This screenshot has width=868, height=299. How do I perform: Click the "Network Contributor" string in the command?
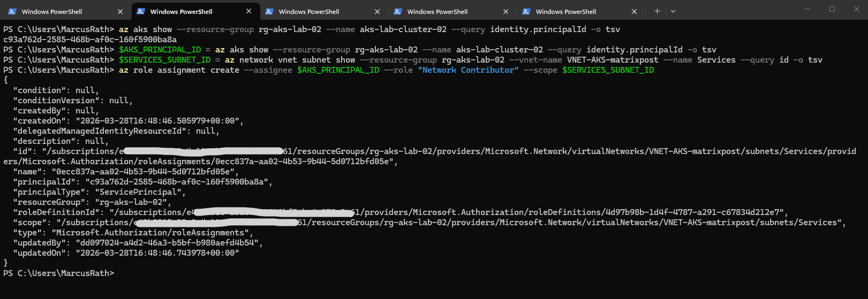click(468, 70)
